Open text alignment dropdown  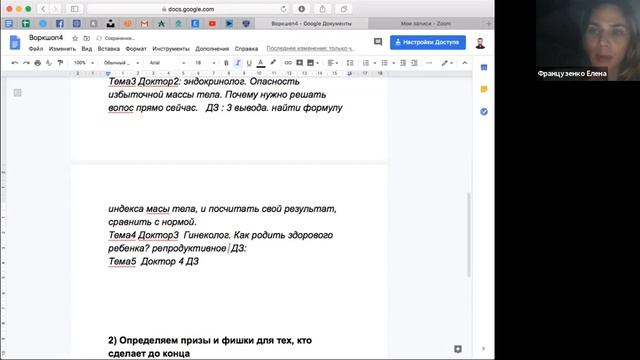pyautogui.click(x=333, y=63)
